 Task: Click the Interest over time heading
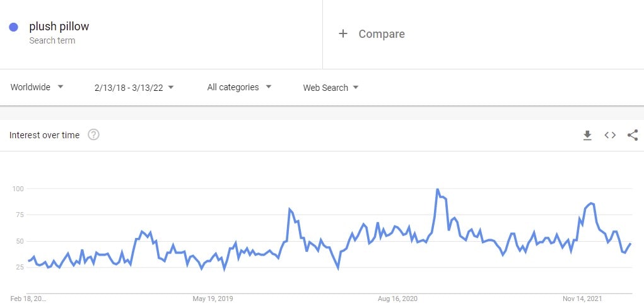pos(44,135)
